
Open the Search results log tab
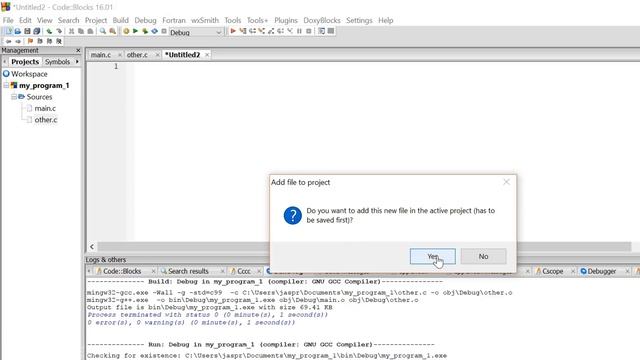click(188, 271)
